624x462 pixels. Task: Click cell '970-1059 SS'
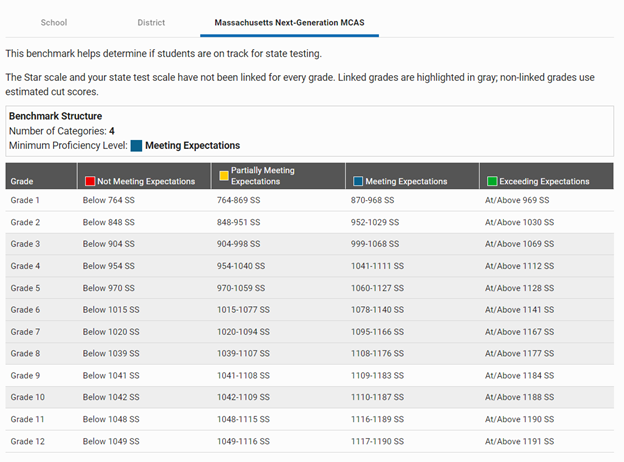pos(241,288)
